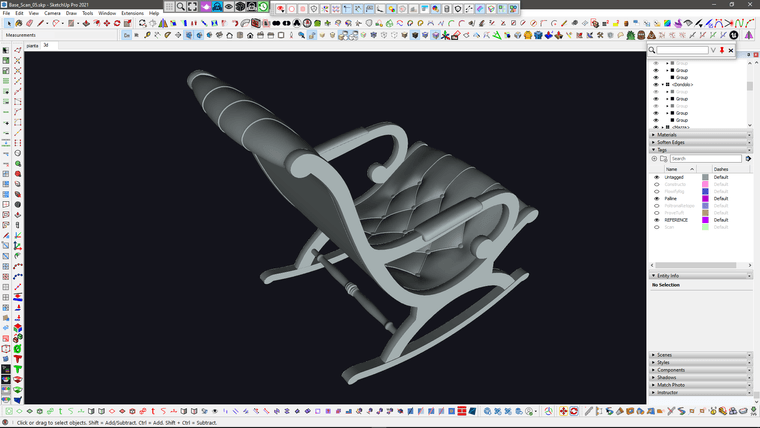Hide the REFERENCE tag eye icon
The height and width of the screenshot is (428, 760).
656,220
